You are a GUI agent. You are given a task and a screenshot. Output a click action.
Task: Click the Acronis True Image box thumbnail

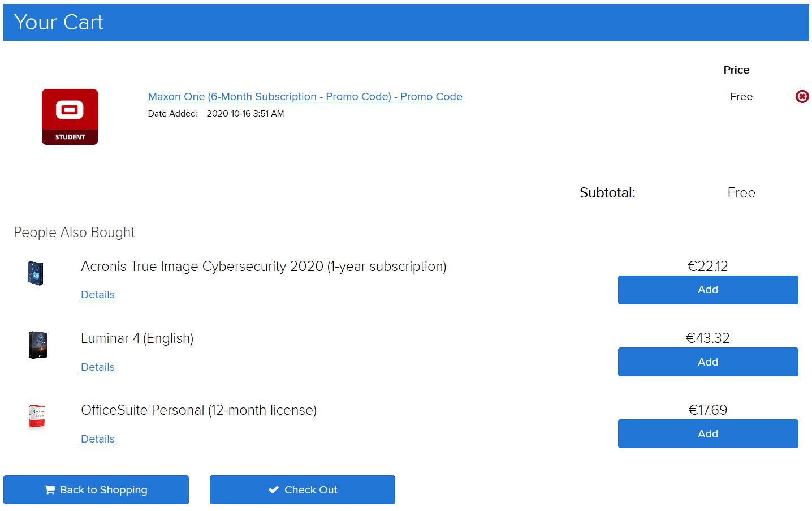coord(36,273)
